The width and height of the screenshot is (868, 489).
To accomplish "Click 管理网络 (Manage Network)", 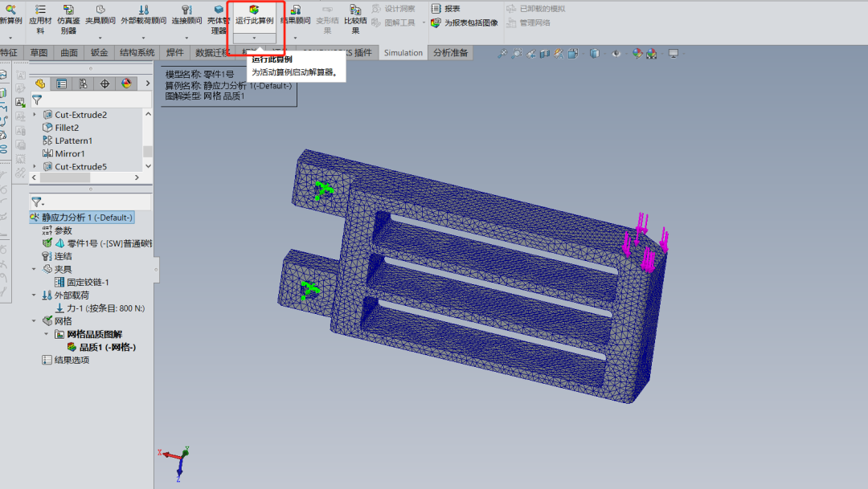I will [x=528, y=22].
